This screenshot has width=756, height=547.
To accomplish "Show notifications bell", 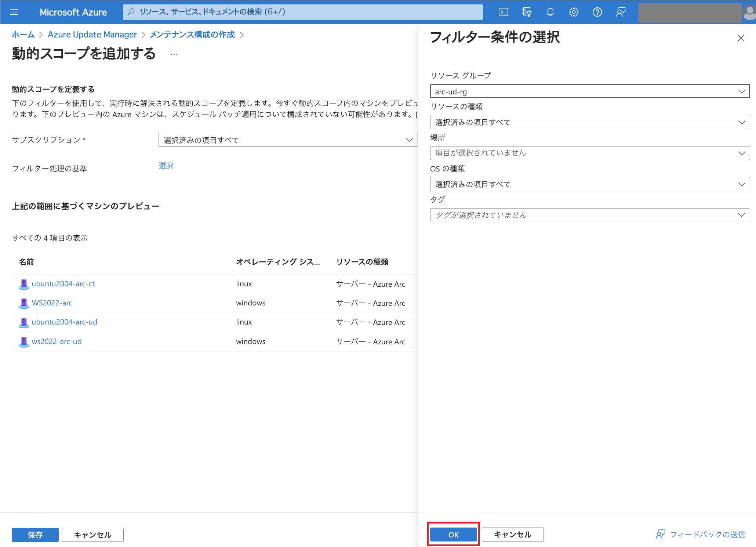I will [x=550, y=12].
